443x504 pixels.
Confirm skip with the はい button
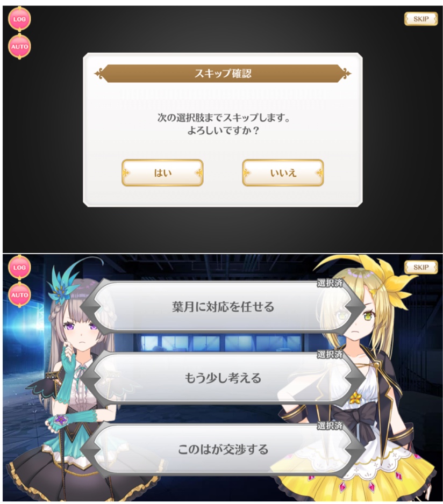162,173
